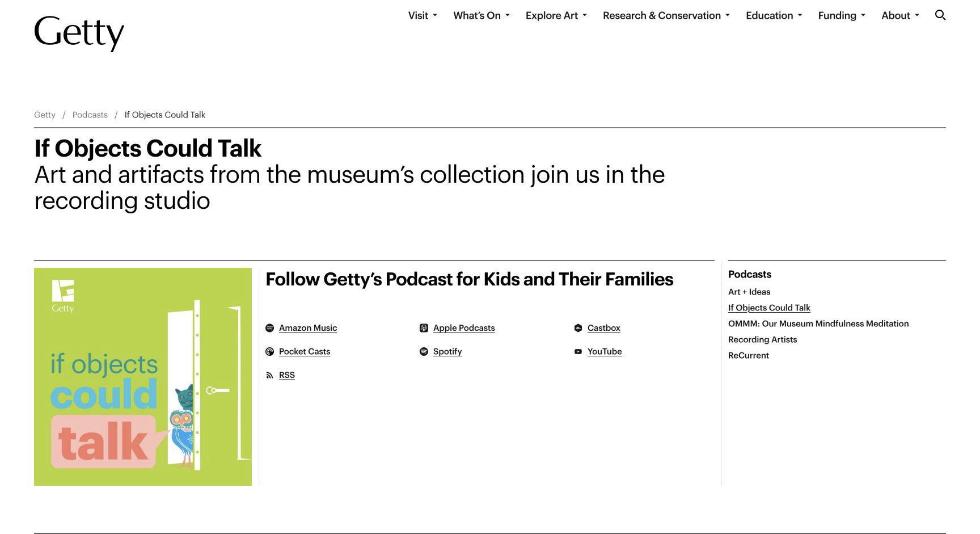This screenshot has height=534, width=980.
Task: Click the "If Objects Could Talk" page title
Action: tap(147, 149)
